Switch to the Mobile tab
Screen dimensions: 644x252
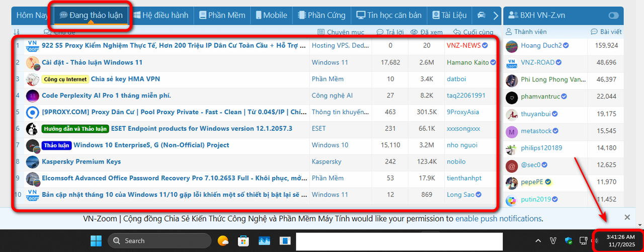click(271, 15)
